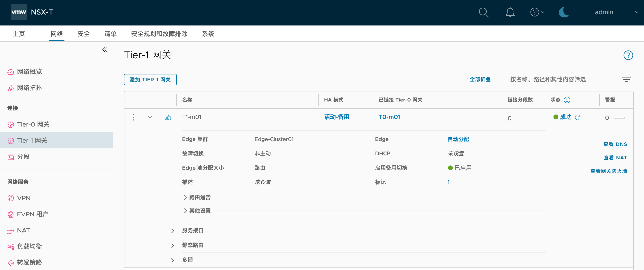Screen dimensions: 644x270
Task: Click the 标记 count 1 link
Action: click(448, 182)
